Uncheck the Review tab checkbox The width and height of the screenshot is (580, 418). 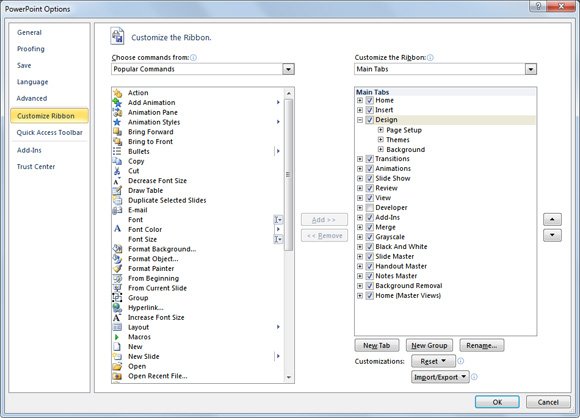point(370,188)
